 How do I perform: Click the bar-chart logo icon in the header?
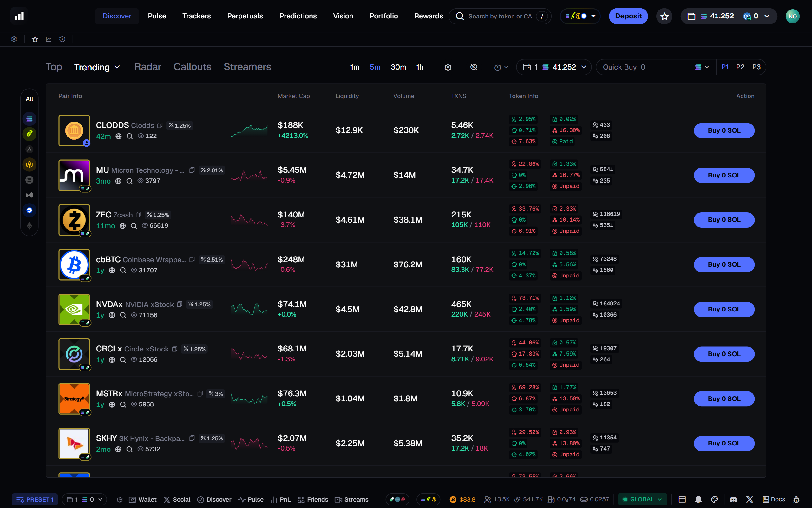19,16
